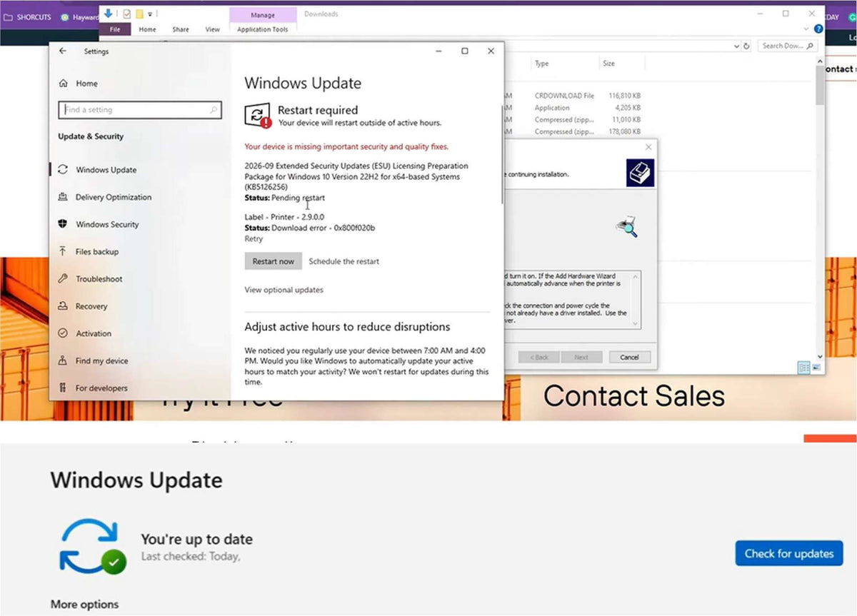The height and width of the screenshot is (616, 857).
Task: Sort by the Type column header
Action: coord(542,64)
